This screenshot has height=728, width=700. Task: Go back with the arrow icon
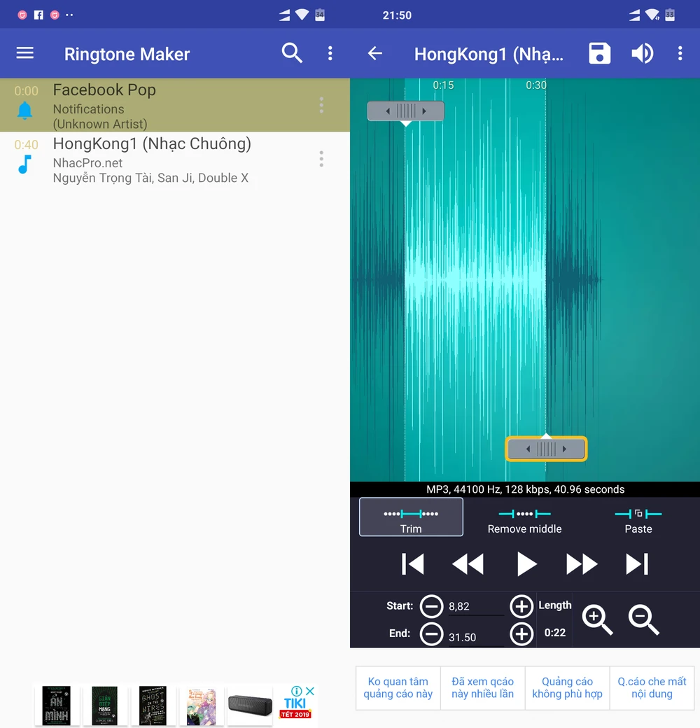[x=375, y=53]
